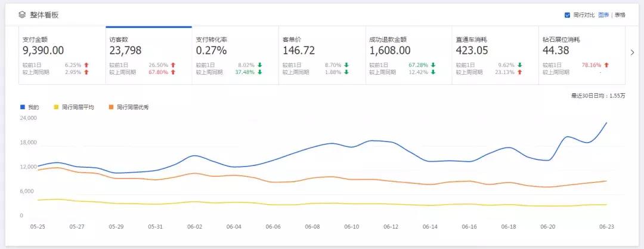644x249 pixels.
Task: Open the 支付转化率 metric card
Action: 235,56
